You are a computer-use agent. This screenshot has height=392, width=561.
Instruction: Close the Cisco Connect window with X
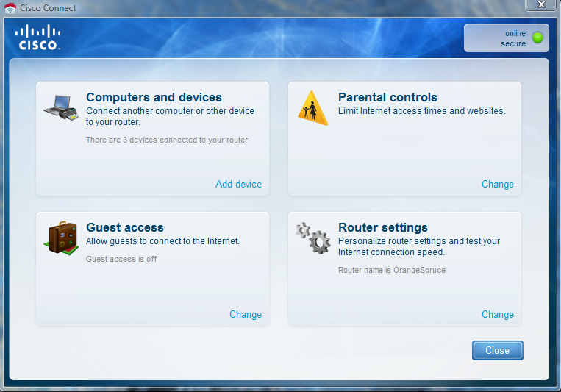click(541, 4)
